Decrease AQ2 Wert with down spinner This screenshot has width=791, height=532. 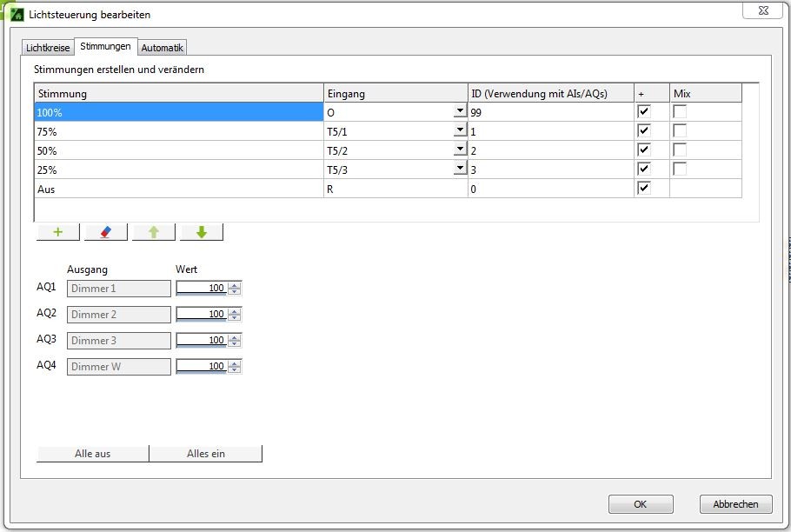point(234,317)
